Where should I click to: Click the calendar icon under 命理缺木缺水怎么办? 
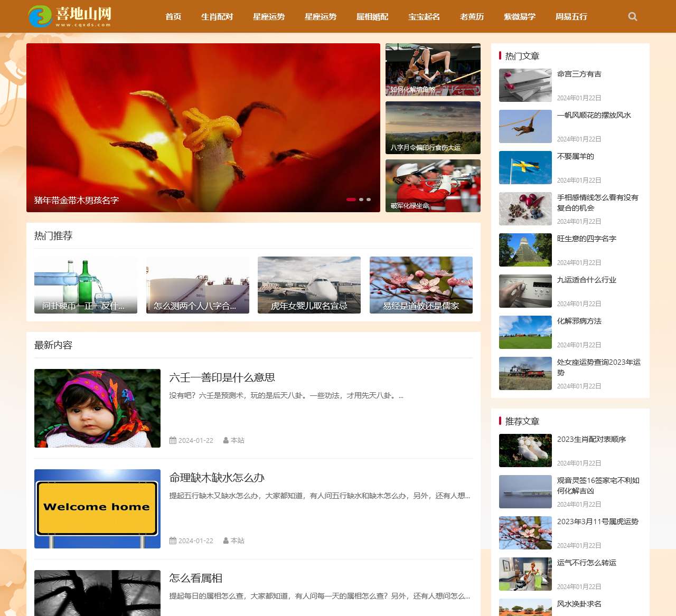[x=173, y=541]
